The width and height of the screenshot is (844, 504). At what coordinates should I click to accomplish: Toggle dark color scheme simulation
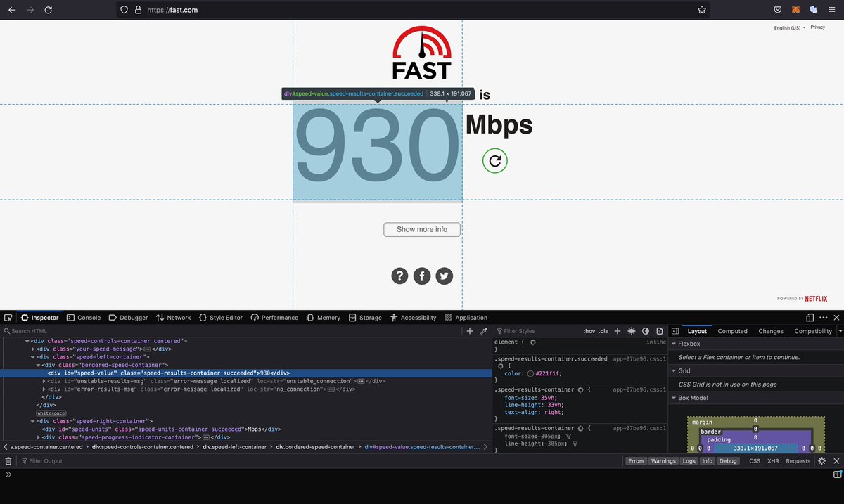[646, 331]
